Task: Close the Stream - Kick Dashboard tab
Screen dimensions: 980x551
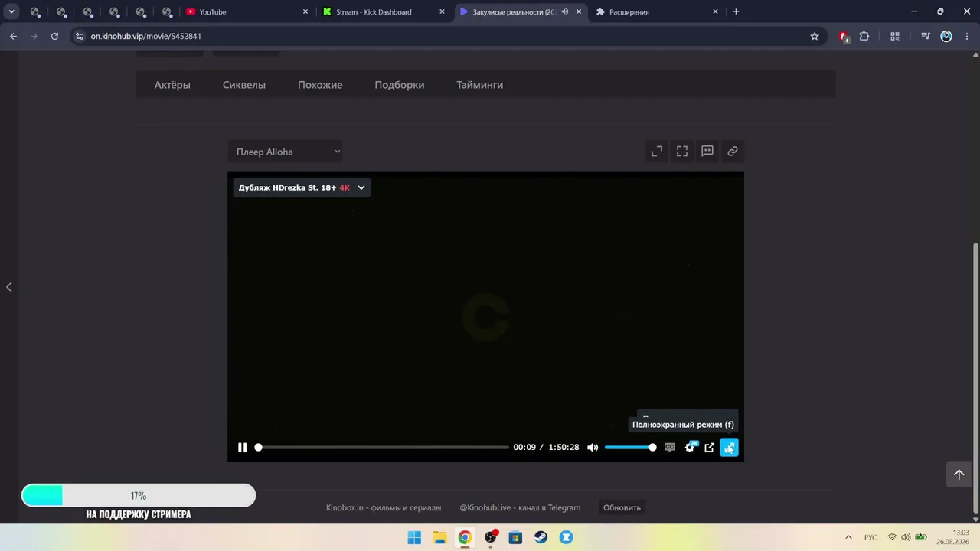Action: 442,12
